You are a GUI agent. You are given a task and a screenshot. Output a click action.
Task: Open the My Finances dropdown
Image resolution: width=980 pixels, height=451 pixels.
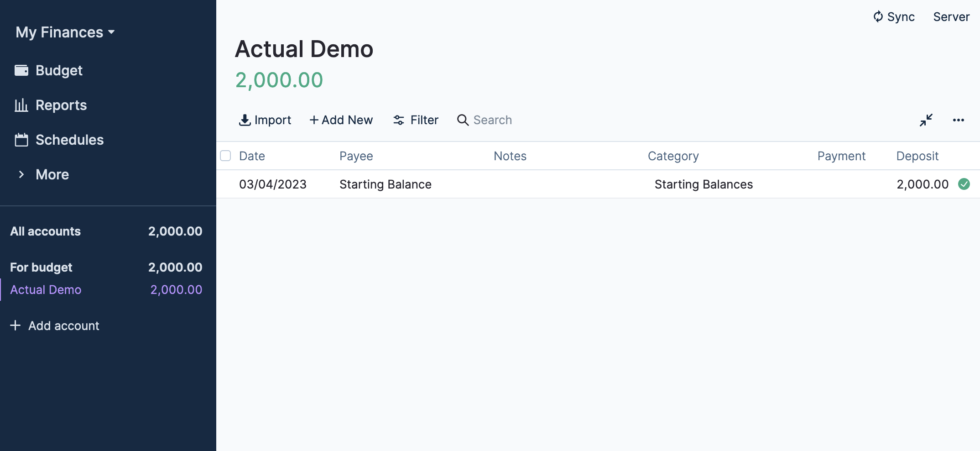pyautogui.click(x=65, y=32)
